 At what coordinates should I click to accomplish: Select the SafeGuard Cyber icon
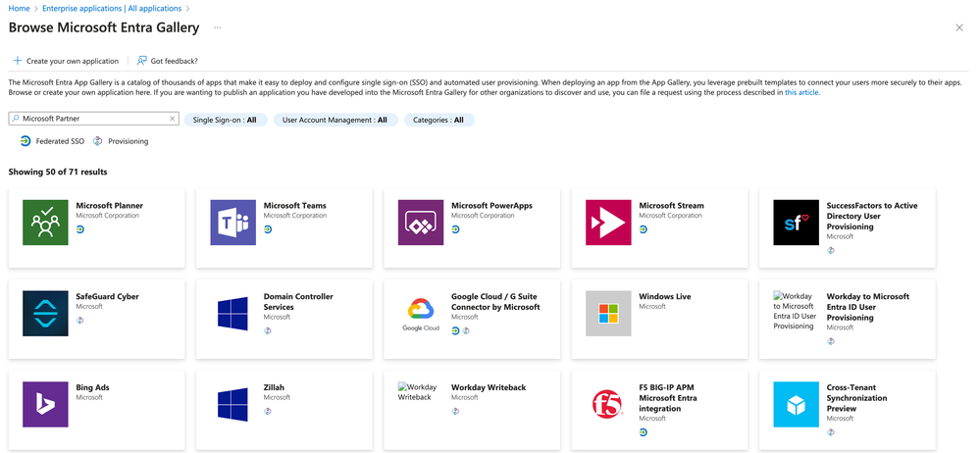click(x=45, y=314)
